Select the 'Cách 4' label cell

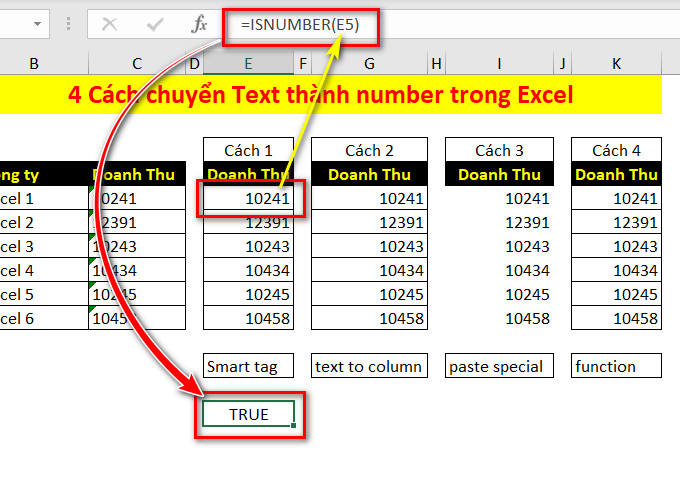click(616, 150)
